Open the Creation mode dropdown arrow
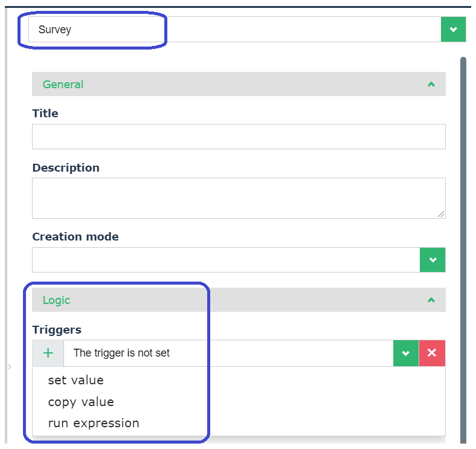 click(433, 260)
